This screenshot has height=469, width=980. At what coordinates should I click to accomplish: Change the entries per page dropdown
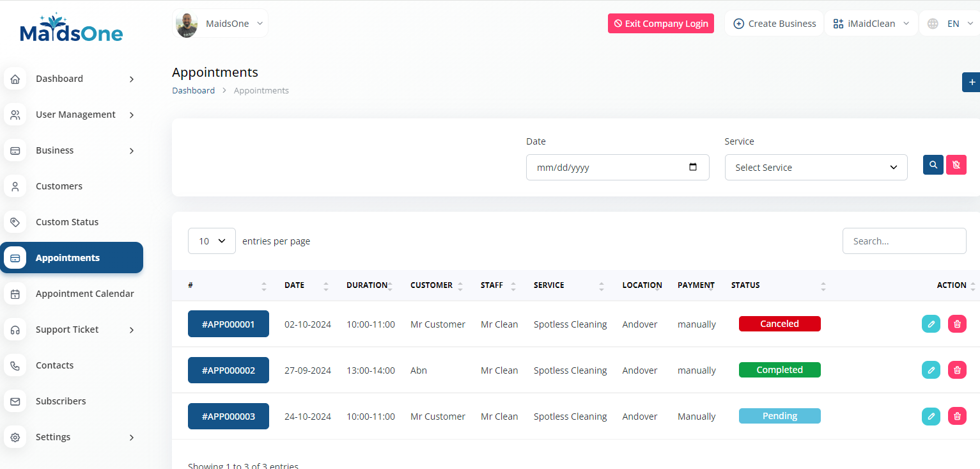click(212, 241)
